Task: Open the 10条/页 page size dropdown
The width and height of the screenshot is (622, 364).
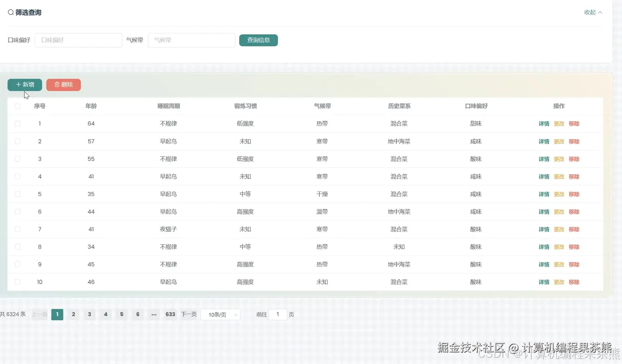Action: pyautogui.click(x=220, y=314)
